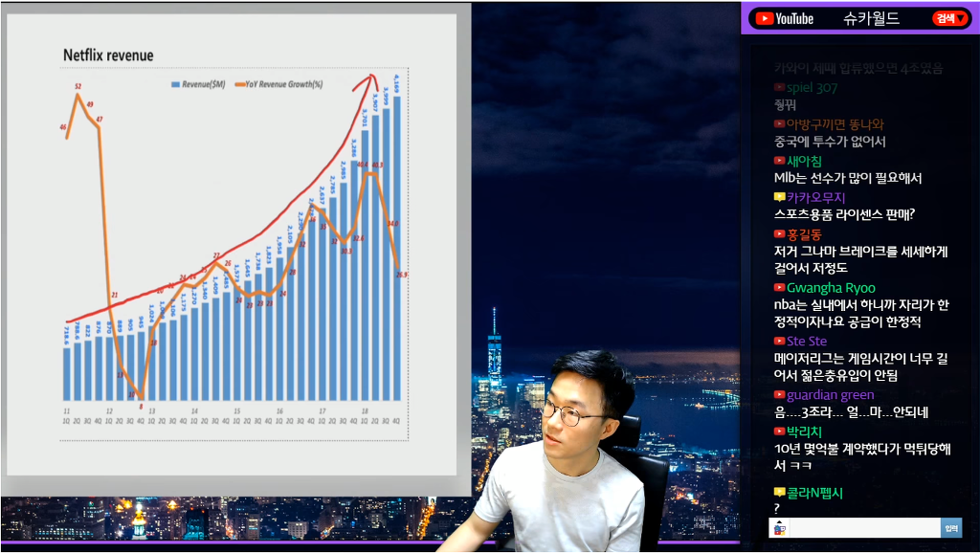980x553 pixels.
Task: Click username 박리치 in chat
Action: [x=804, y=431]
